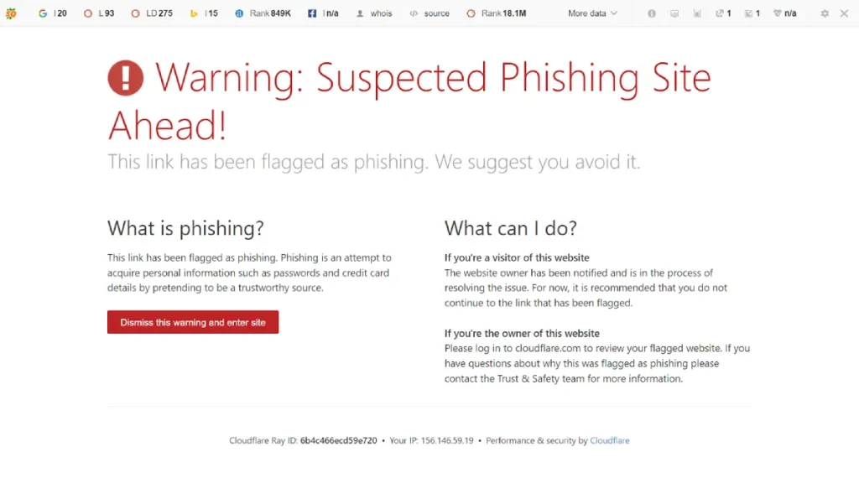Click the SEOquake logo icon
Screen dimensions: 859x504
click(x=11, y=13)
